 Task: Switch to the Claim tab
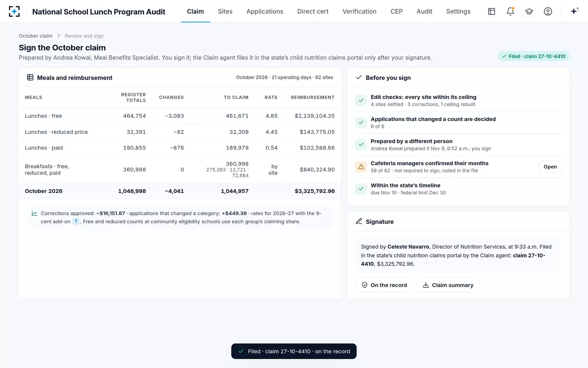[196, 11]
